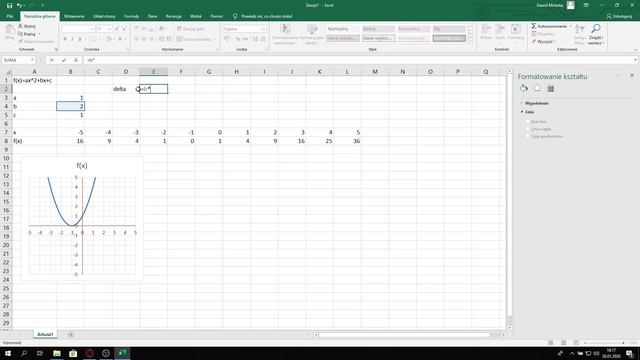Click the Save icon in title bar

tap(9, 6)
